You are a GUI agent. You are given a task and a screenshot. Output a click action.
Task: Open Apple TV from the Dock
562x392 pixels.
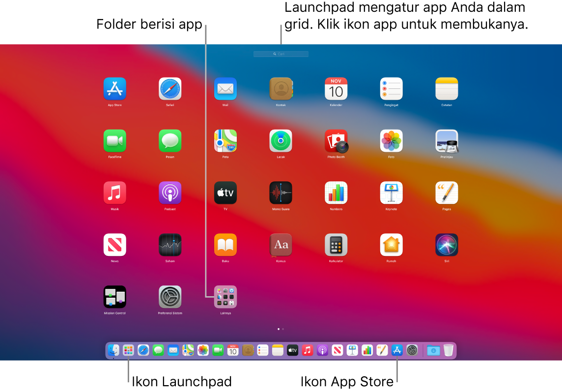coord(292,350)
